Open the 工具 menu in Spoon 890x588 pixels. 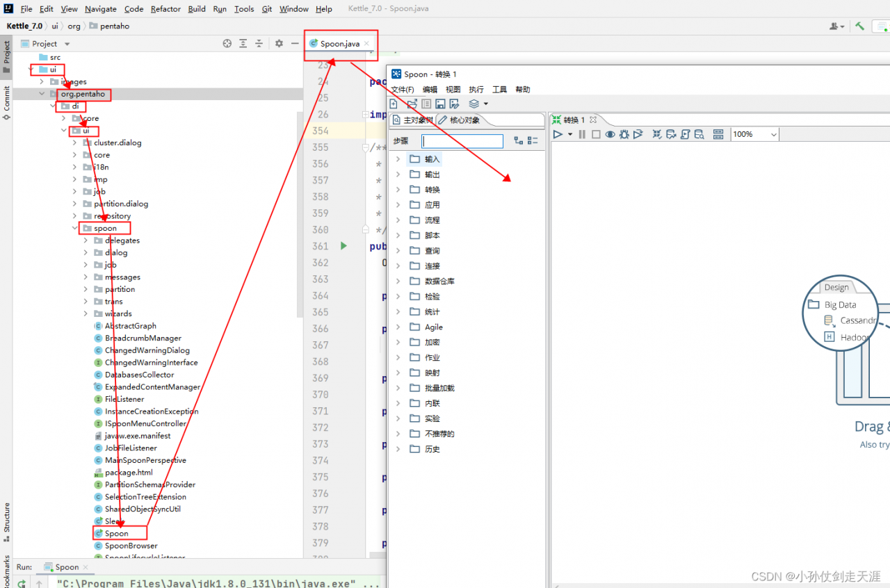tap(500, 90)
